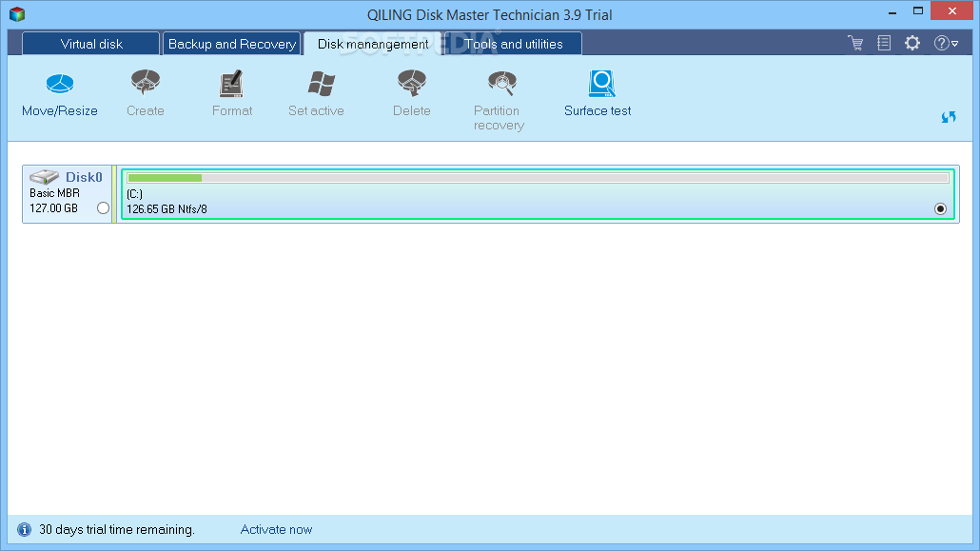Screen dimensions: 980x551
Task: Open the log list icon
Action: click(x=884, y=43)
